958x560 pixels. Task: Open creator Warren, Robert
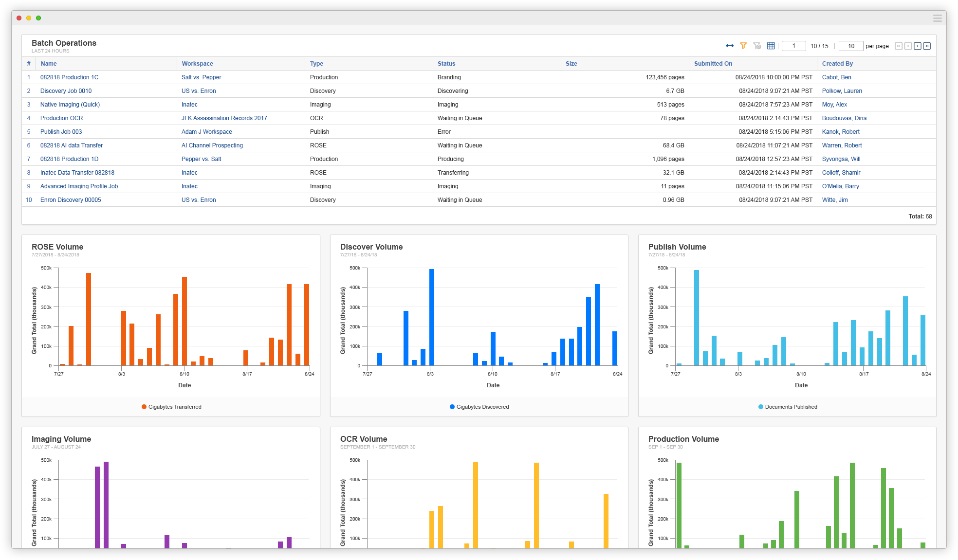point(842,145)
